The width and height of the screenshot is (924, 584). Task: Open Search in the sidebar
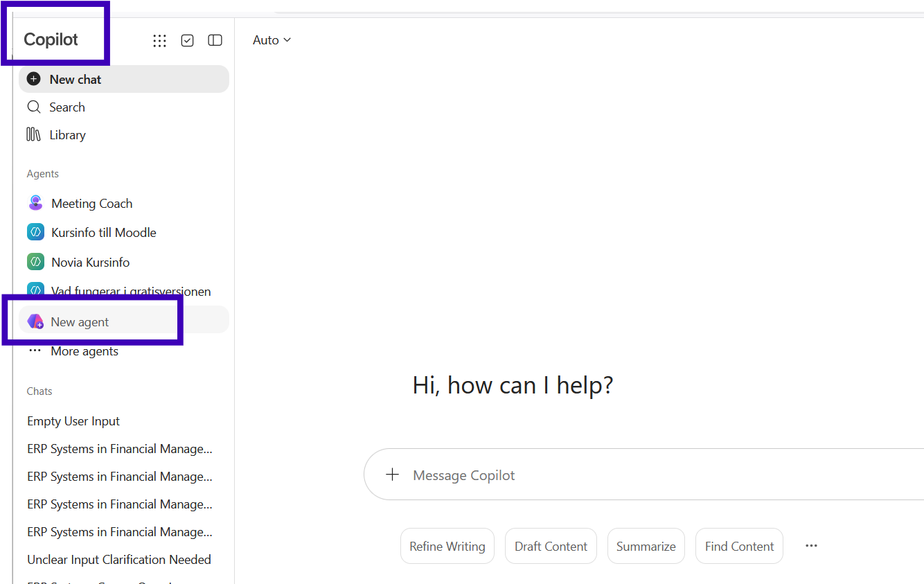coord(124,107)
